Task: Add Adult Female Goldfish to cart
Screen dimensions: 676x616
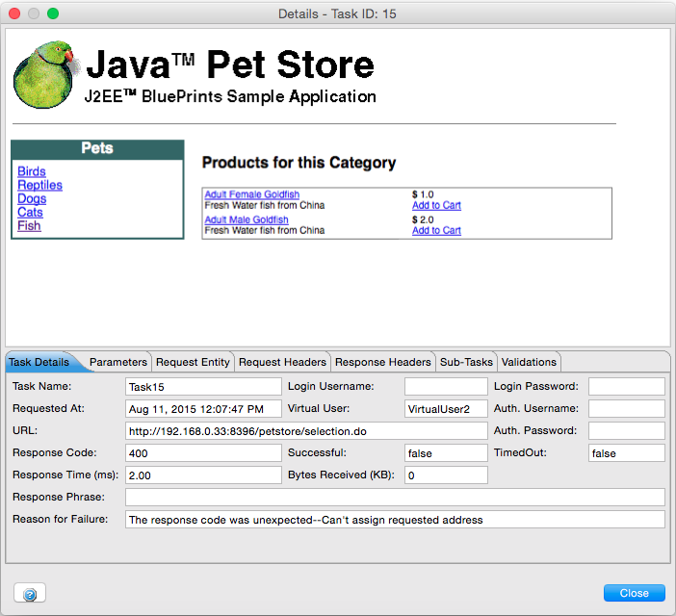Action: (436, 205)
